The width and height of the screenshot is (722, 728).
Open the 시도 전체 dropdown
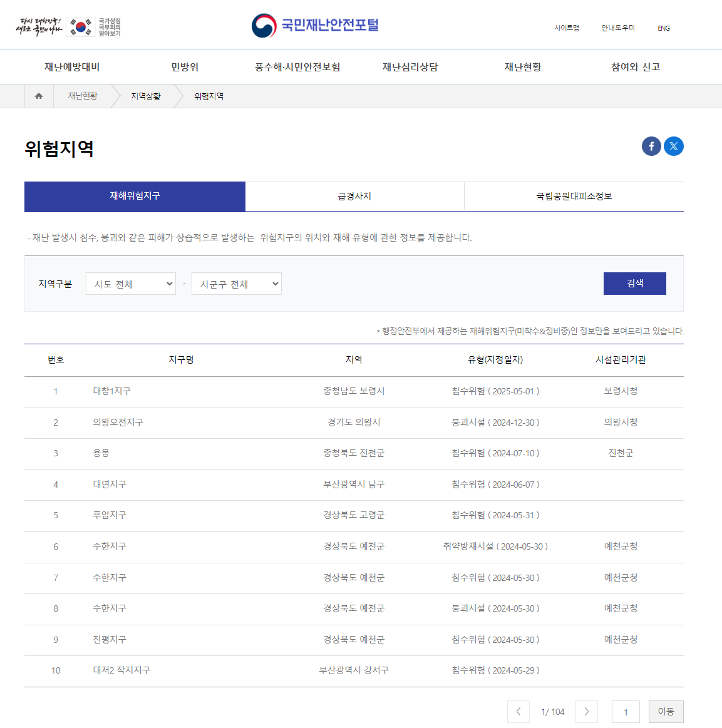click(131, 284)
